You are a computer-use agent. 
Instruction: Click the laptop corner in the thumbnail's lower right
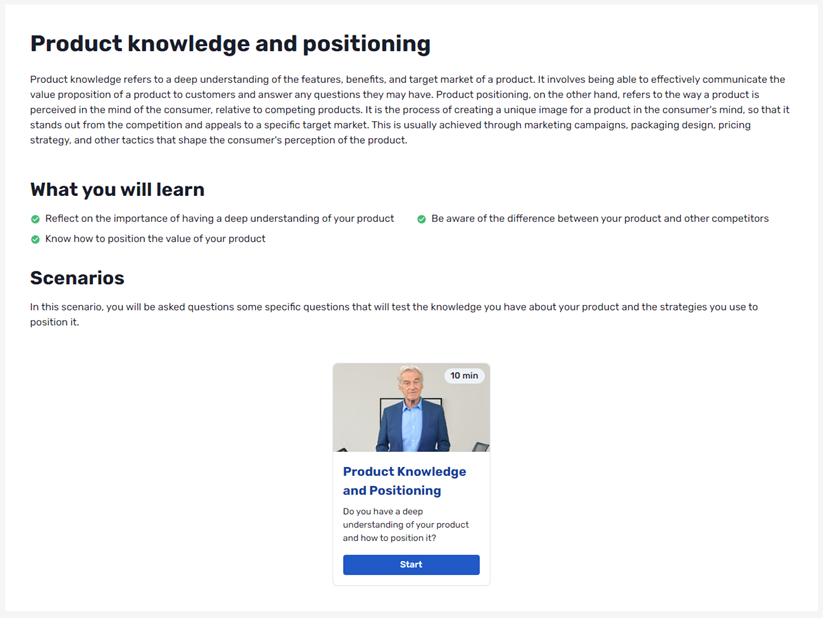click(x=480, y=447)
